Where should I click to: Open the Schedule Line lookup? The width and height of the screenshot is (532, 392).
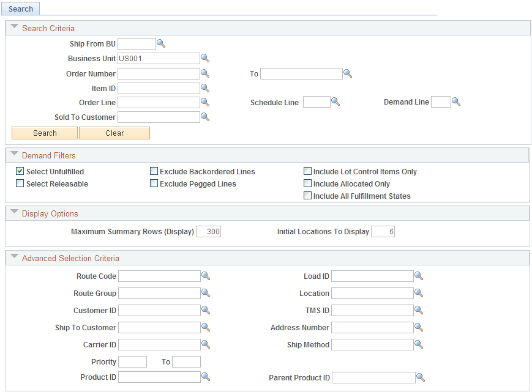pyautogui.click(x=336, y=102)
